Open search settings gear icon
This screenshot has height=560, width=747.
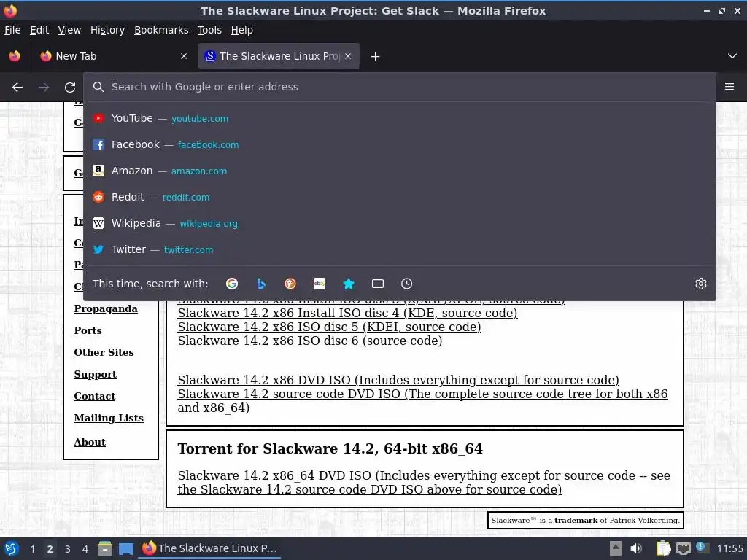point(701,284)
